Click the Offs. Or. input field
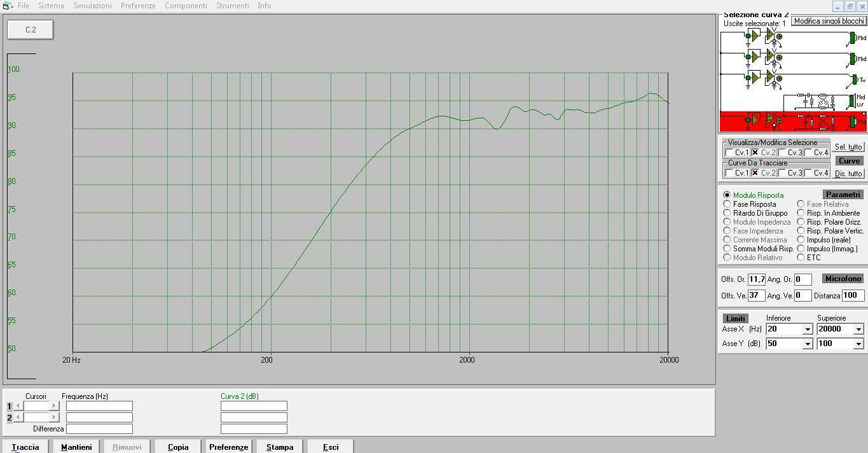This screenshot has width=868, height=453. (x=757, y=279)
